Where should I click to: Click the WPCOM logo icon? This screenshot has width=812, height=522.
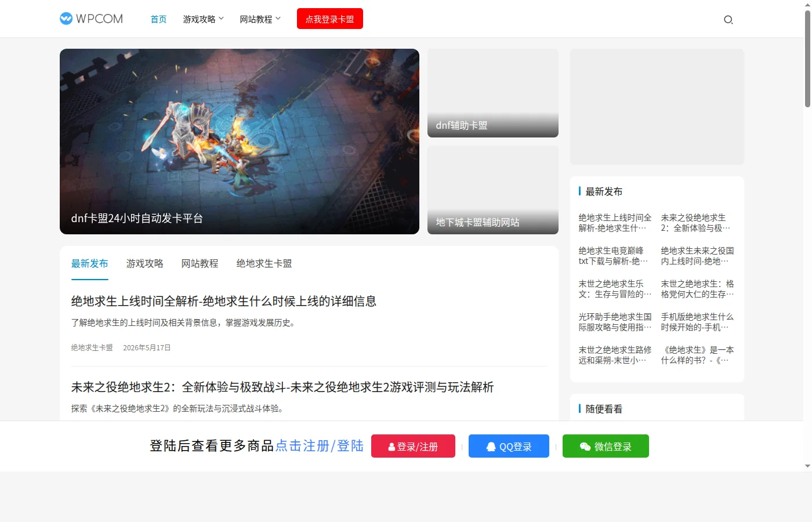pyautogui.click(x=92, y=19)
